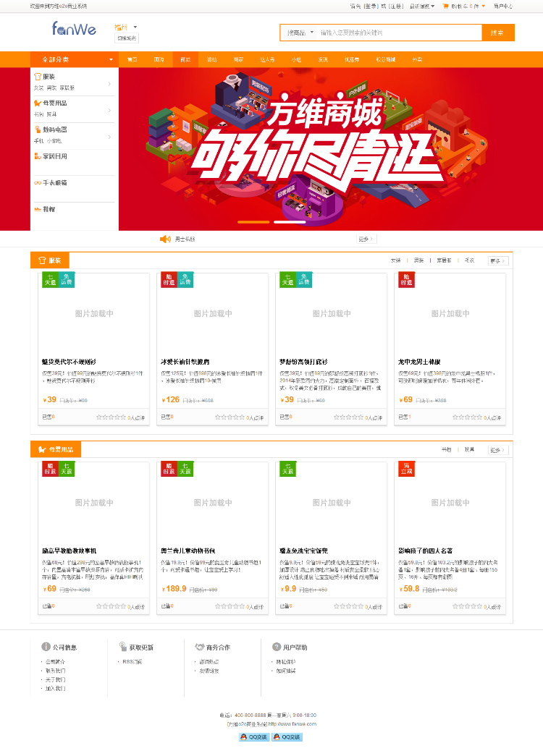
Task: Click the 方维商城 main banner image
Action: [x=331, y=149]
